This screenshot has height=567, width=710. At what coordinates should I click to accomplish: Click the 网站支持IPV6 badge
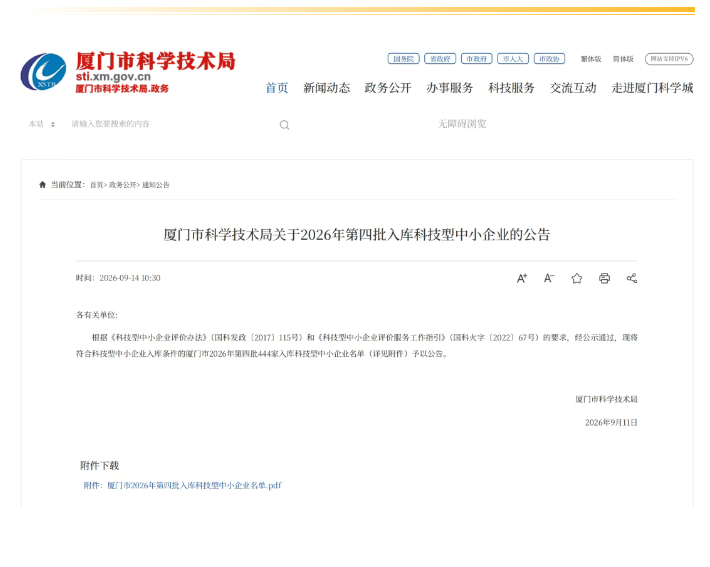[669, 59]
